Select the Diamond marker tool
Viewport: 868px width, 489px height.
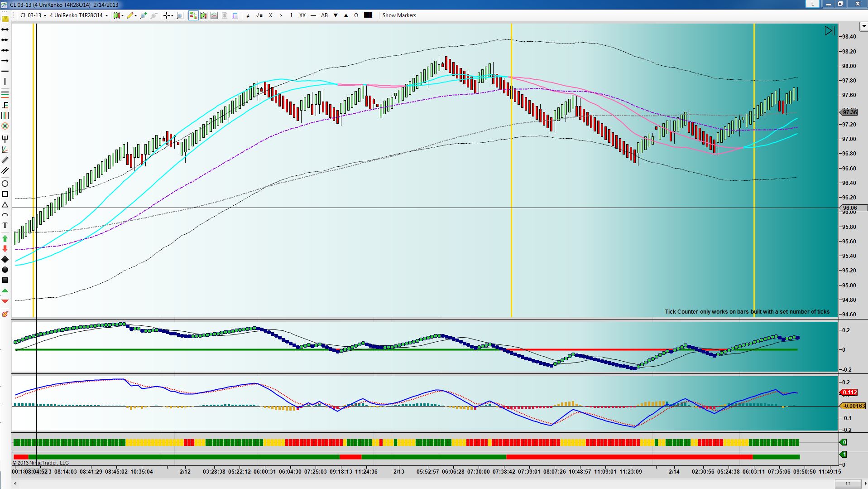5,259
